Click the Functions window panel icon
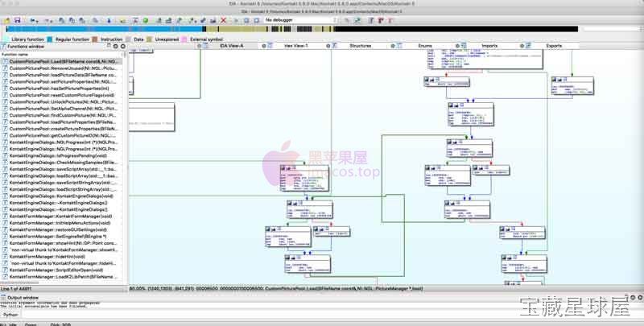644x326 pixels. coord(3,47)
